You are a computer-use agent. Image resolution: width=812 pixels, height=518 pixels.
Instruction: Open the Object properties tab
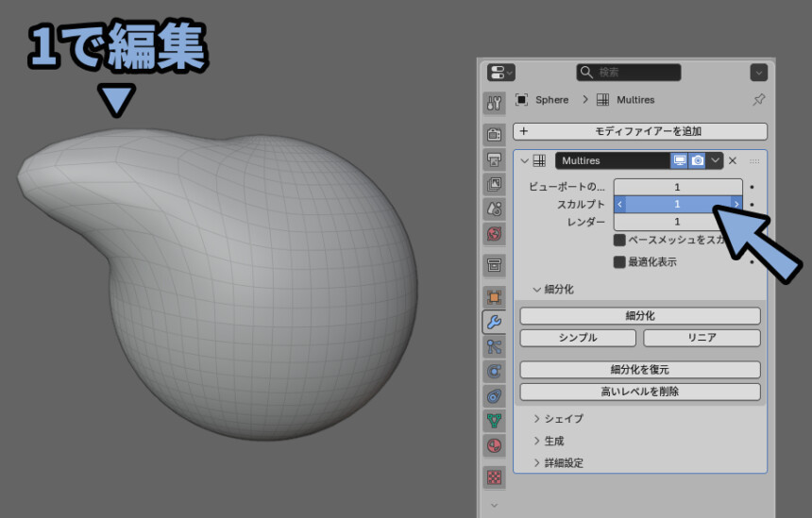pyautogui.click(x=495, y=297)
